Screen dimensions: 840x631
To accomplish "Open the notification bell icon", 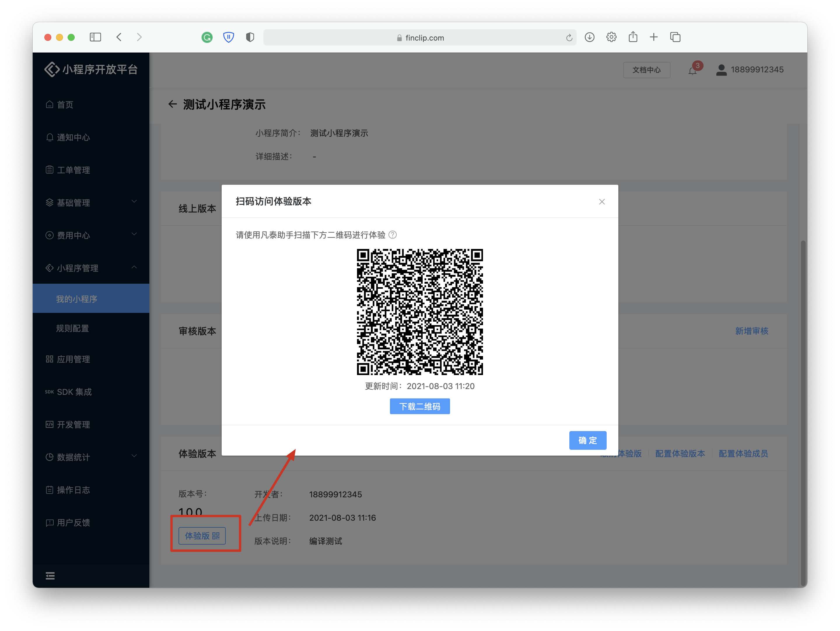I will point(692,71).
